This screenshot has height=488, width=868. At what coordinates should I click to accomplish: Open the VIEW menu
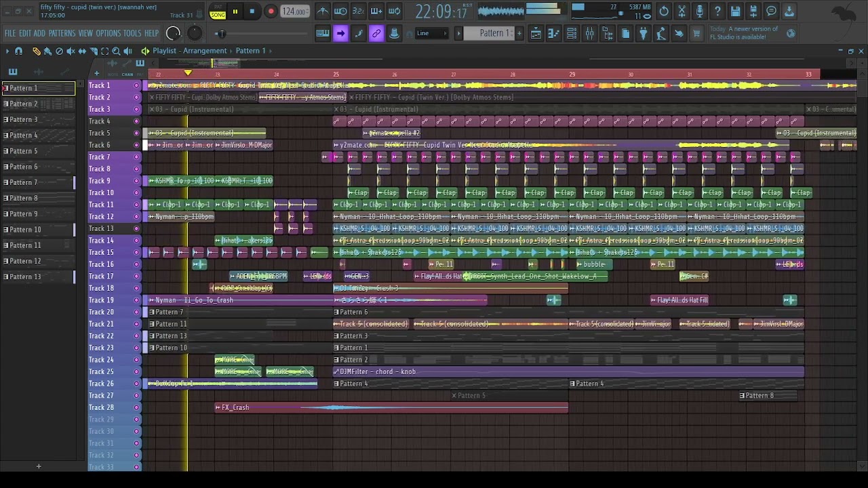85,33
